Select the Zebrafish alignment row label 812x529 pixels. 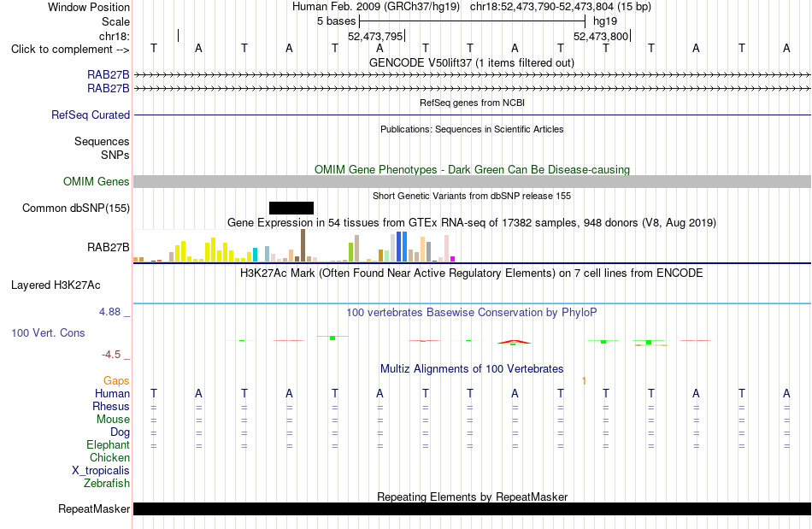pyautogui.click(x=107, y=483)
